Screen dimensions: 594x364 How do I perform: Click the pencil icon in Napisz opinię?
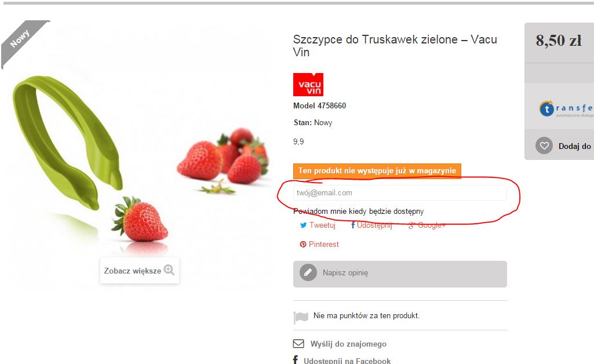[x=308, y=272]
